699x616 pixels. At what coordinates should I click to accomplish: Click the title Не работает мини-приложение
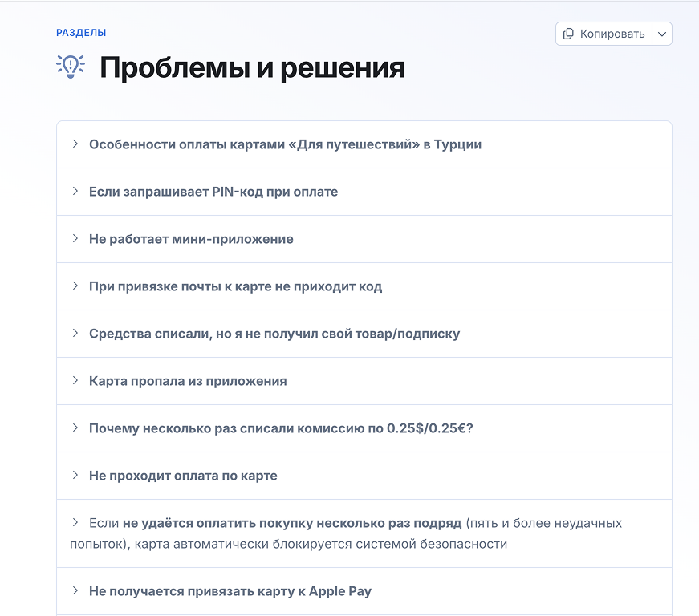pos(191,239)
